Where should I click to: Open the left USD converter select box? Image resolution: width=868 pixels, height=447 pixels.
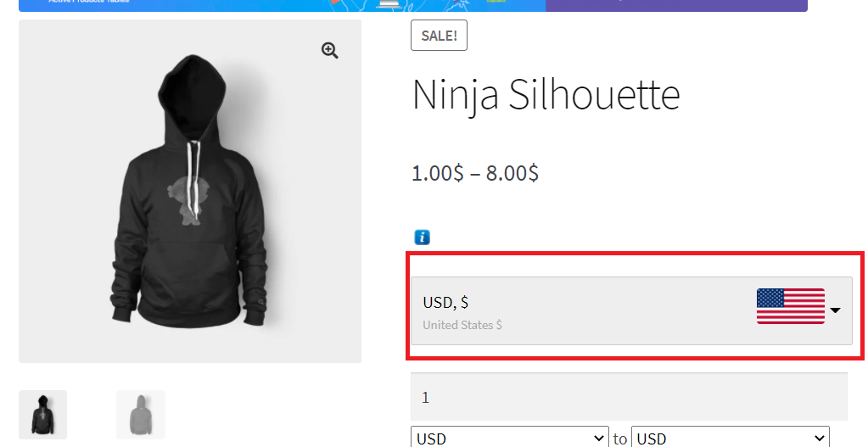(509, 438)
